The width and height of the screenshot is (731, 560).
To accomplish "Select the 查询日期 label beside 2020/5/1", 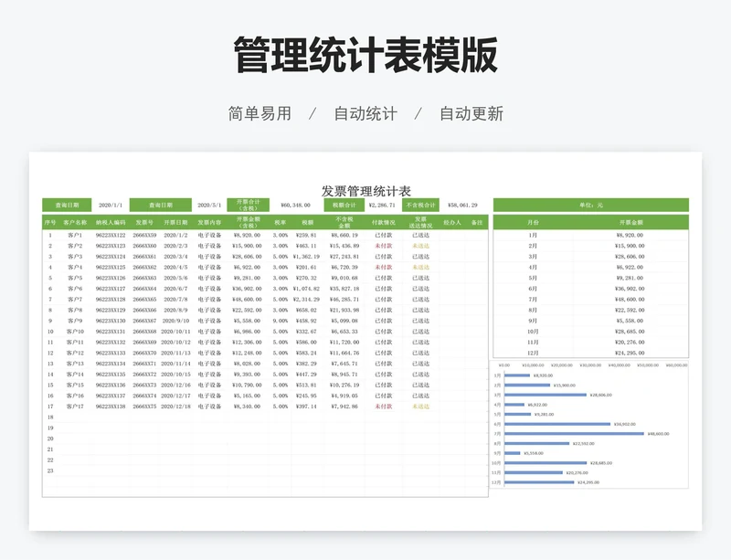I will click(x=161, y=206).
